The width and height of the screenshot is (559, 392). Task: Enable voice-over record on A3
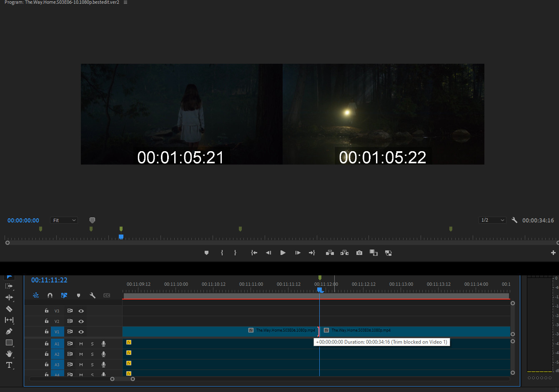coord(103,365)
